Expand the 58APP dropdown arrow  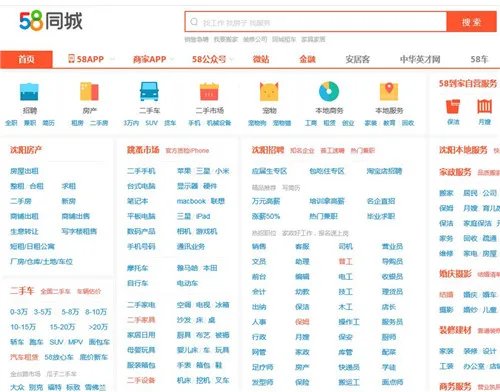[112, 59]
